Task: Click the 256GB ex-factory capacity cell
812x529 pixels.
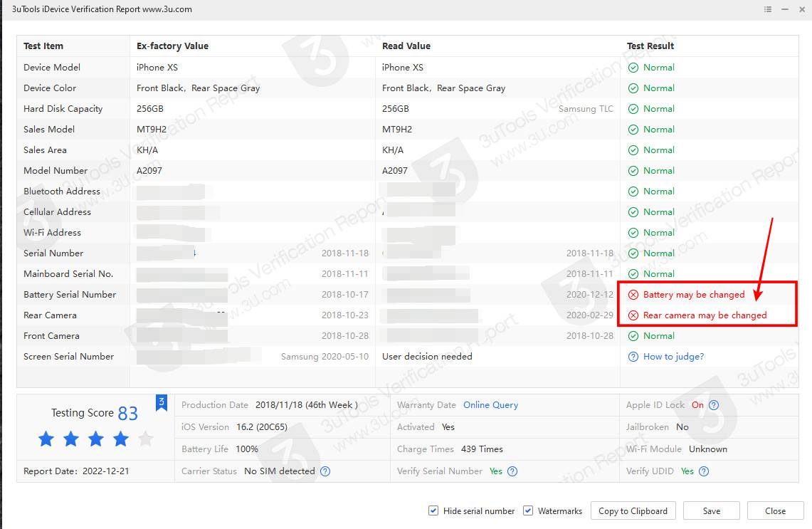Action: point(150,109)
